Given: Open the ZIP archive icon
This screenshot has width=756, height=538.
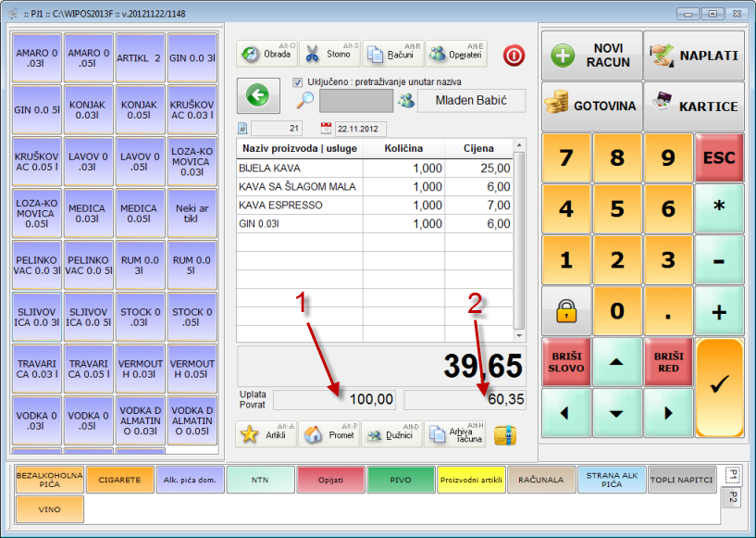Looking at the screenshot, I should pyautogui.click(x=503, y=435).
